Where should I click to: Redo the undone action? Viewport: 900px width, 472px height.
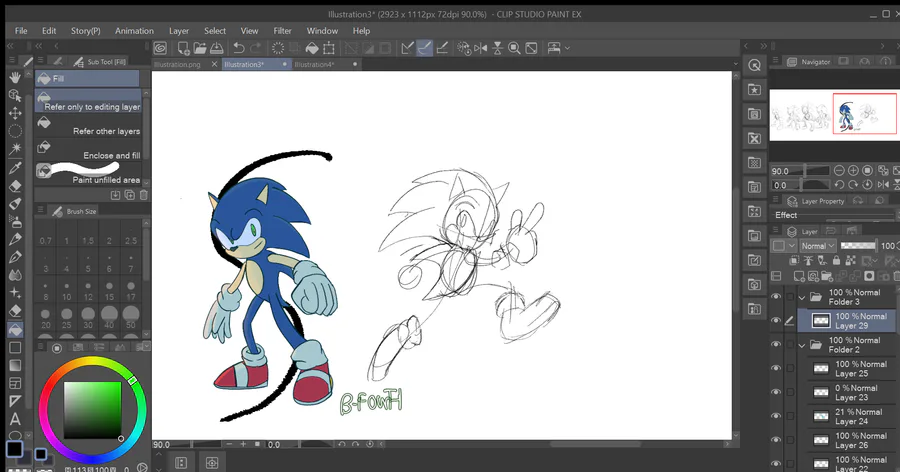coord(255,48)
